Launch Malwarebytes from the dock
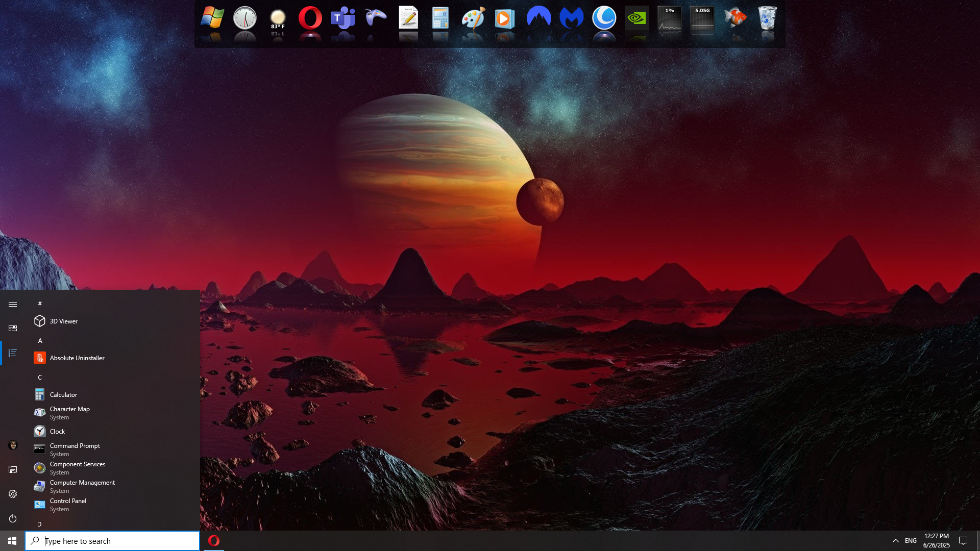The height and width of the screenshot is (551, 980). click(571, 18)
